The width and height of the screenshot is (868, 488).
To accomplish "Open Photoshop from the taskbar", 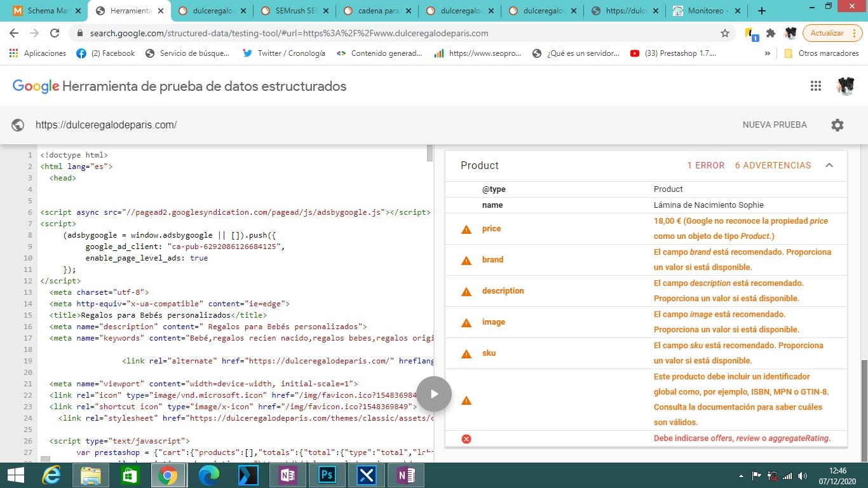I will click(x=328, y=475).
